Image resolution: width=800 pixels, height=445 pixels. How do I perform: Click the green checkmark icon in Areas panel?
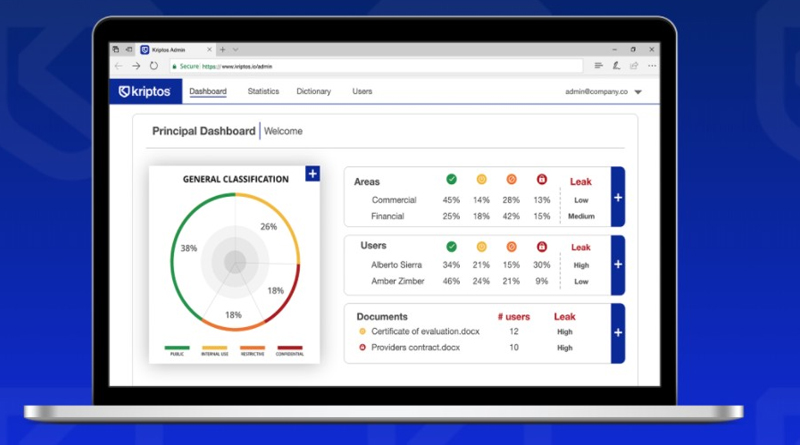tap(451, 179)
